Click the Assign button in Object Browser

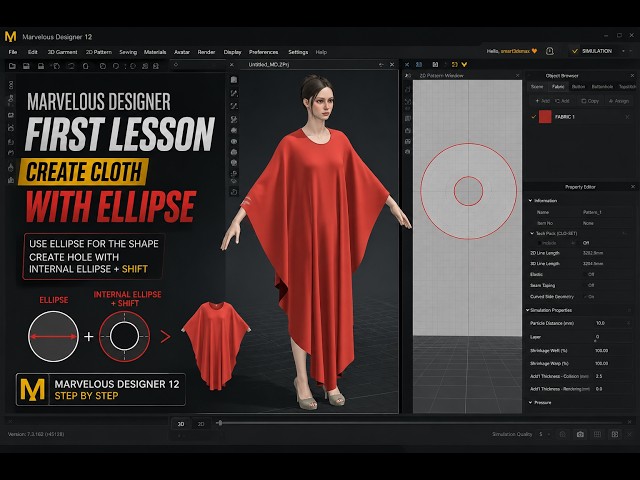point(619,101)
